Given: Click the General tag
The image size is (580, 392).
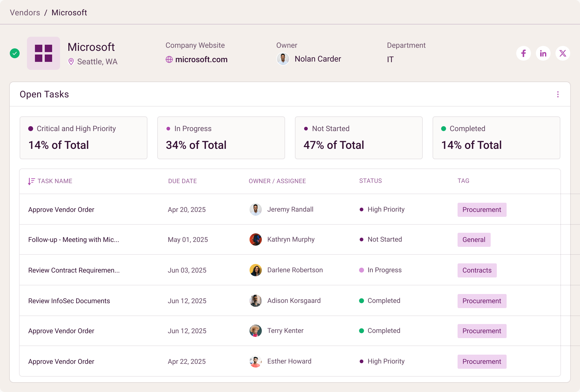Looking at the screenshot, I should [x=474, y=240].
